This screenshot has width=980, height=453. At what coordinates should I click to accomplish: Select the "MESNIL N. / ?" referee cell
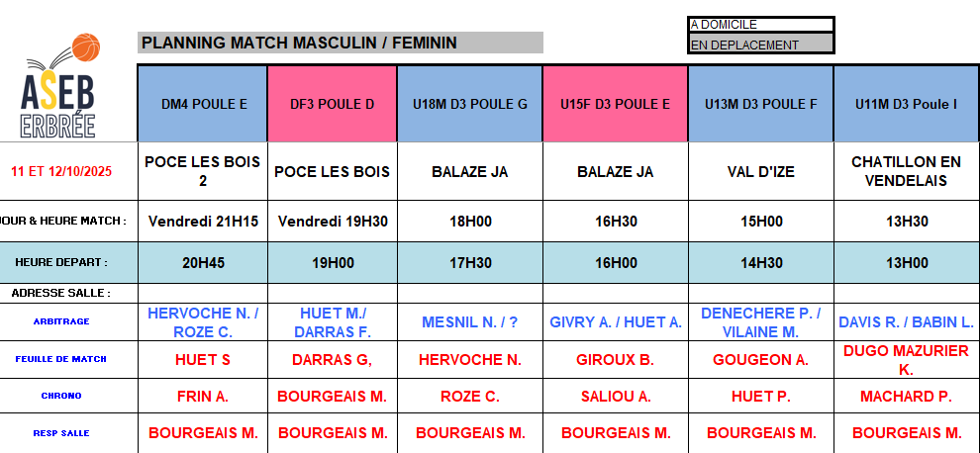(x=469, y=321)
